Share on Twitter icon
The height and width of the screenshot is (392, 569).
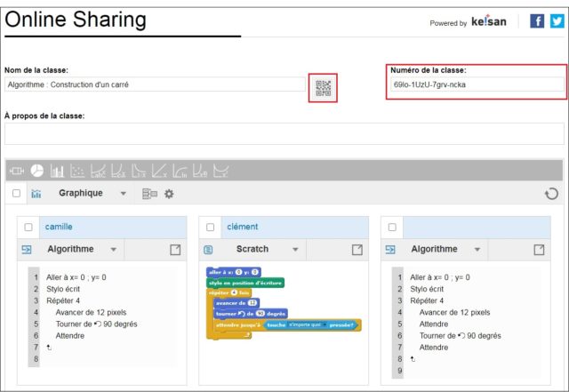(x=557, y=21)
